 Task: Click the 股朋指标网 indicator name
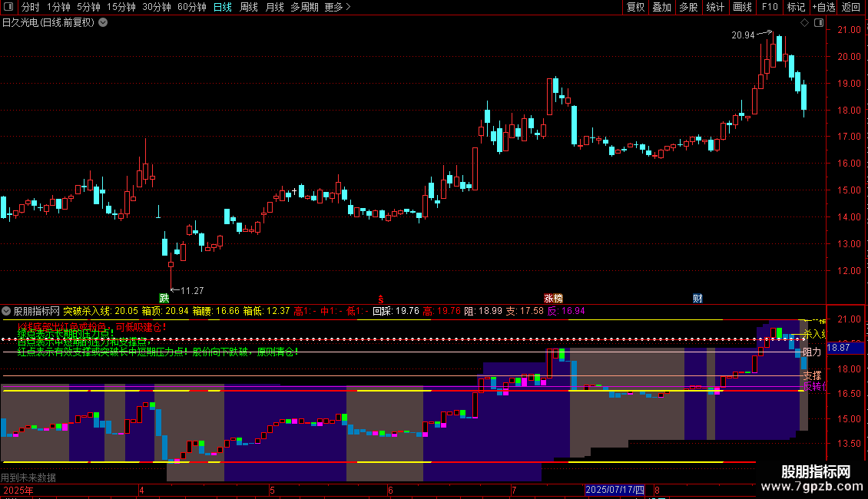(x=37, y=312)
